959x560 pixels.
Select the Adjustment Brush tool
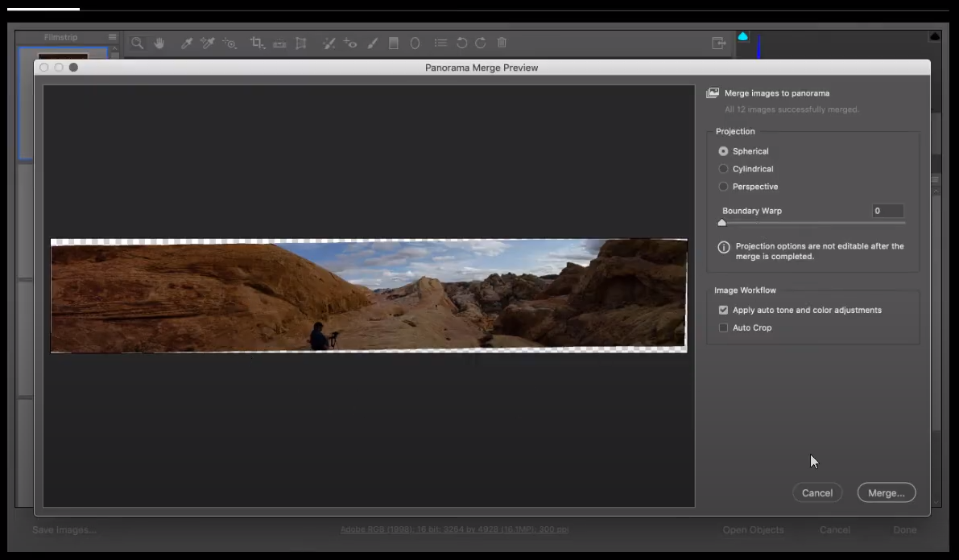[371, 43]
